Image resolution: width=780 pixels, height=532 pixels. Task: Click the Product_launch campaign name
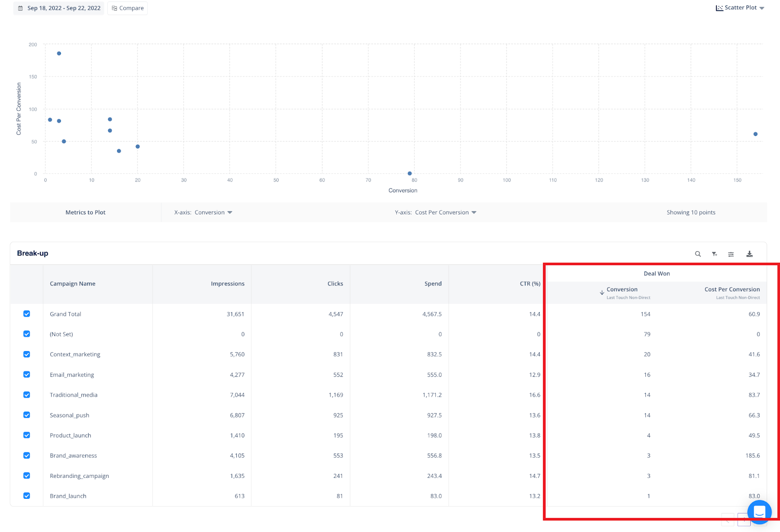[70, 435]
